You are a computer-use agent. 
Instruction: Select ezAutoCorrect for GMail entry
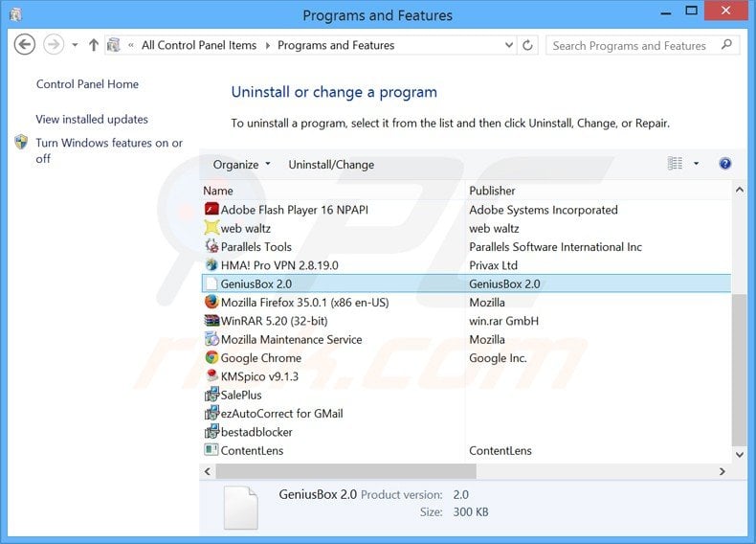point(281,413)
